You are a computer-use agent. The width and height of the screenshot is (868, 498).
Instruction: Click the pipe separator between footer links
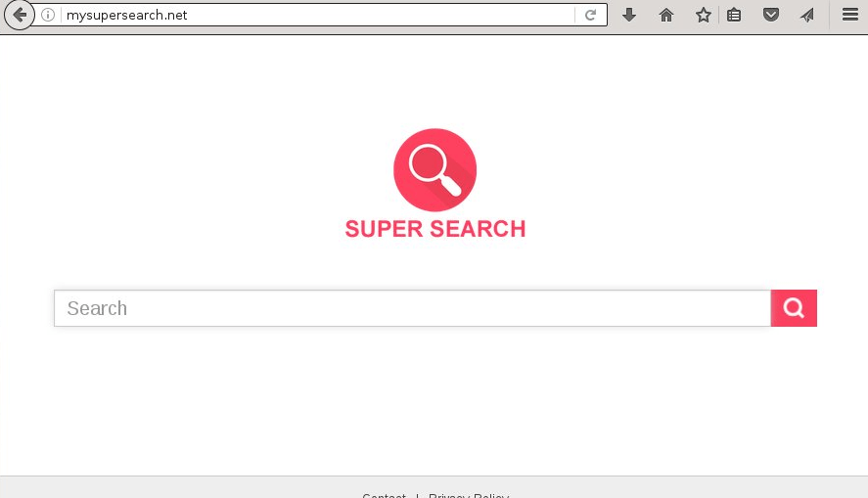coord(418,495)
